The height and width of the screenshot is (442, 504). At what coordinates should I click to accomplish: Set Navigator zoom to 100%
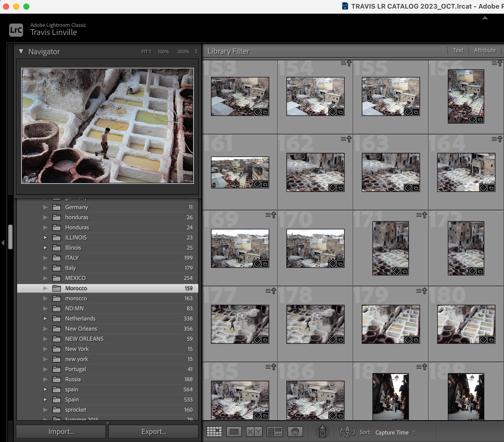click(x=163, y=52)
